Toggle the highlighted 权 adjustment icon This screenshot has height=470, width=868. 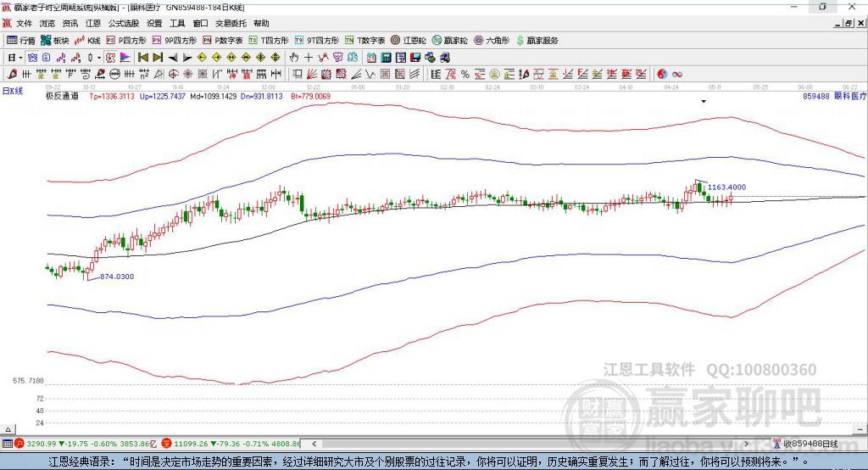pyautogui.click(x=111, y=58)
